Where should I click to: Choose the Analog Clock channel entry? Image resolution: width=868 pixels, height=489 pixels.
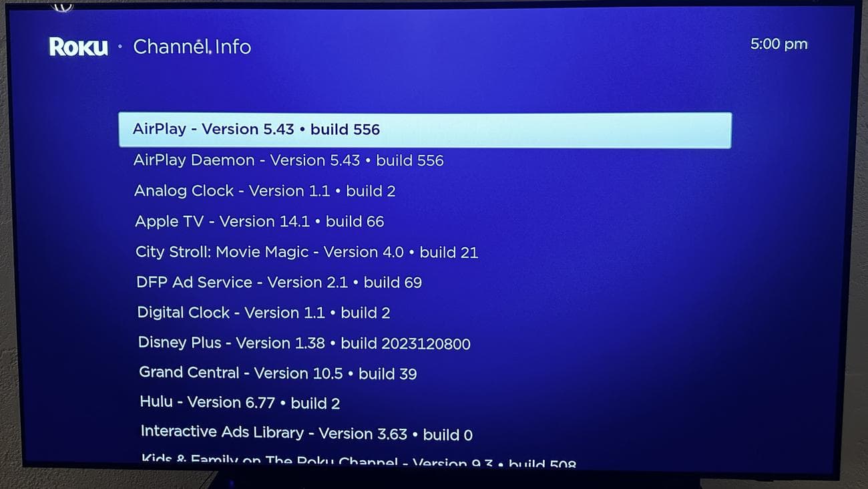coord(265,191)
